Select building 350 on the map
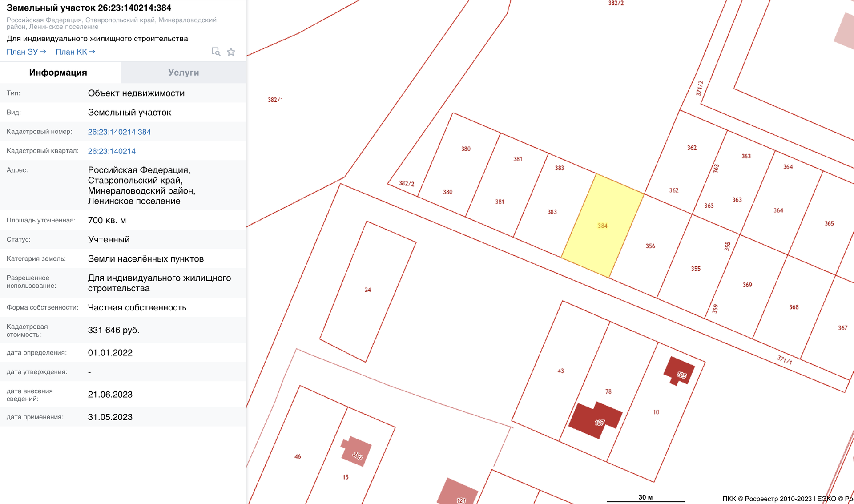Image resolution: width=854 pixels, height=504 pixels. [356, 452]
